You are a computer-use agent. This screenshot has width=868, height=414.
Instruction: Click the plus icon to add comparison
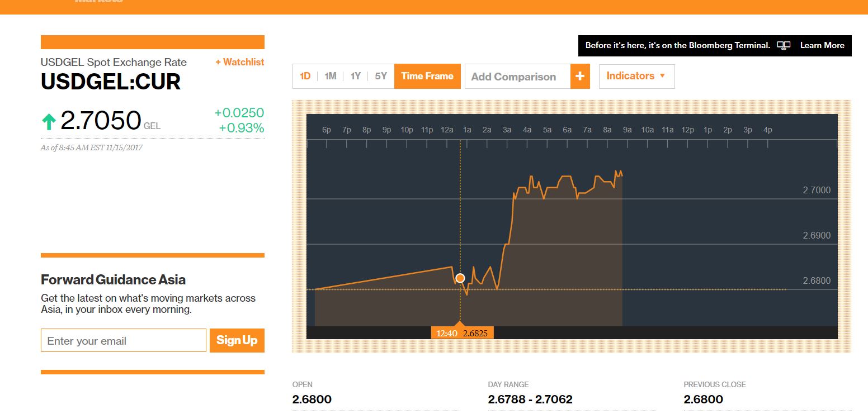580,77
